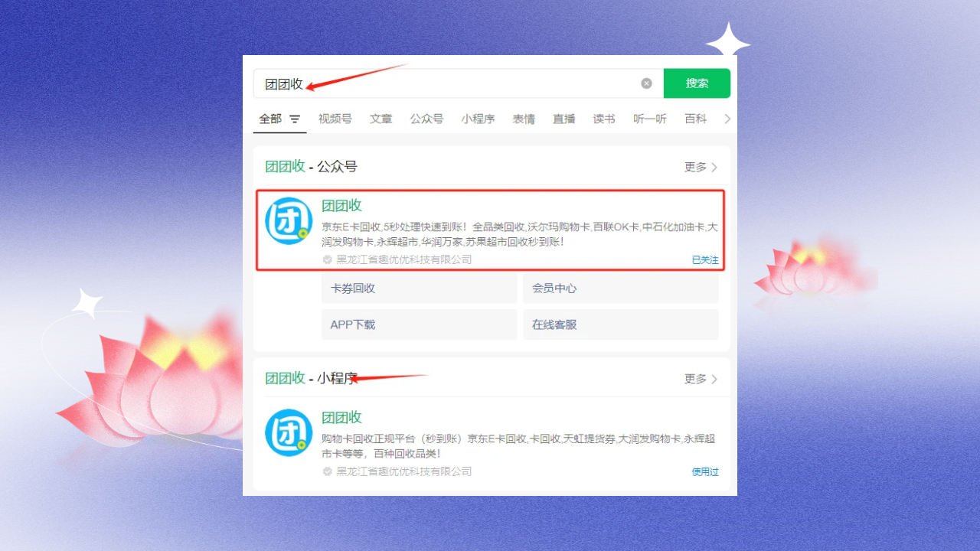Clear the search box with the X icon

point(646,83)
